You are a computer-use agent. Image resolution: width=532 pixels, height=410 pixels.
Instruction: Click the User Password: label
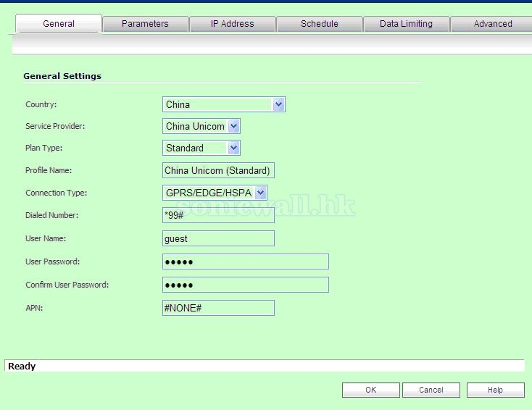click(53, 262)
